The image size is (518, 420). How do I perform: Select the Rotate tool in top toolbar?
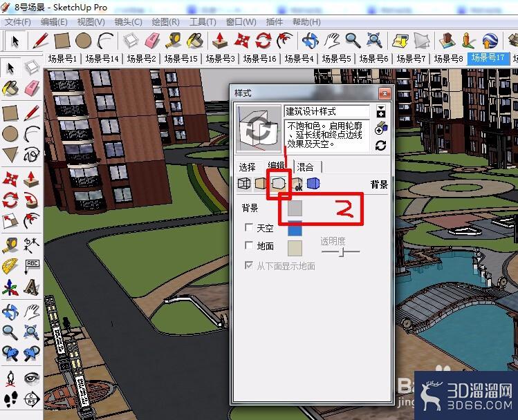pos(263,41)
